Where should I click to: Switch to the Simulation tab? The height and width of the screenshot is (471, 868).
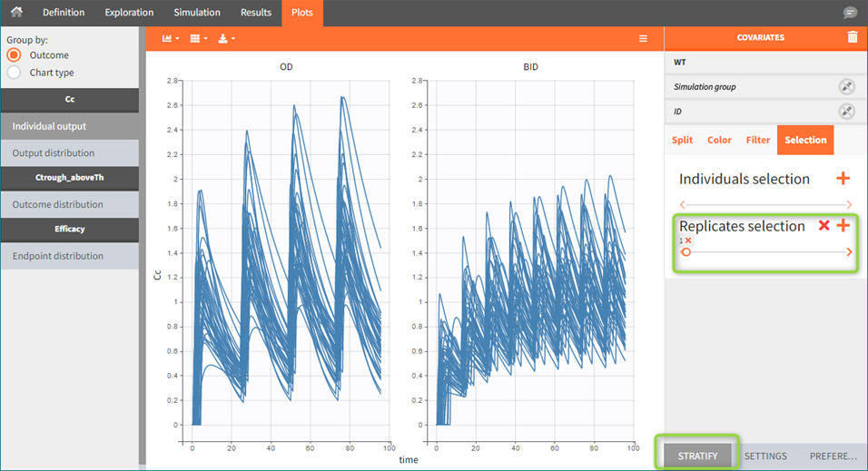(197, 13)
